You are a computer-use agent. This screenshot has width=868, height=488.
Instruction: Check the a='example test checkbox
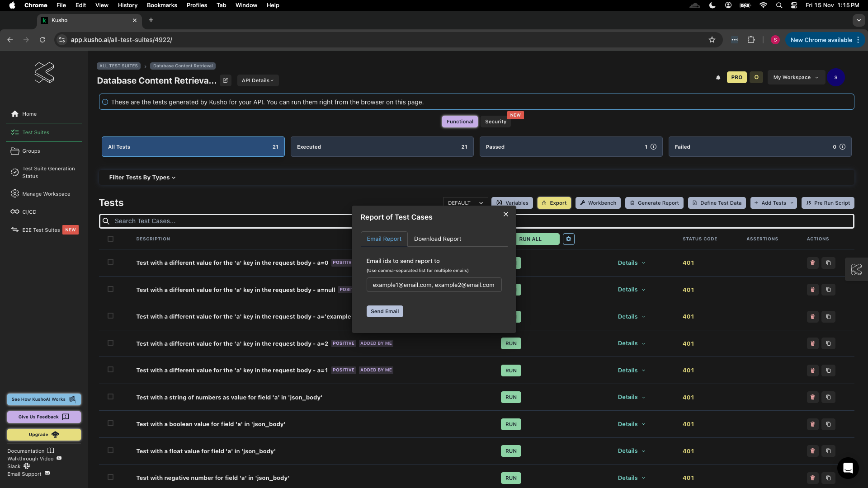[110, 316]
